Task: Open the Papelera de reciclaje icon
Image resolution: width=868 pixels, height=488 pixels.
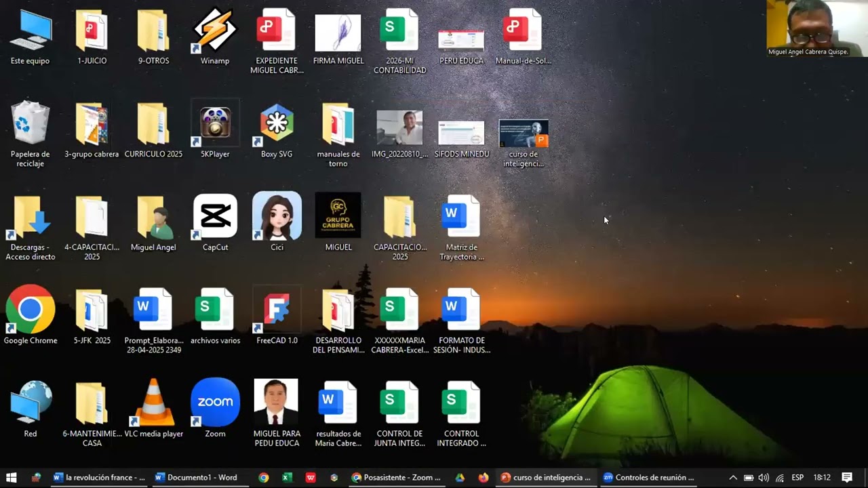Action: pos(31,135)
